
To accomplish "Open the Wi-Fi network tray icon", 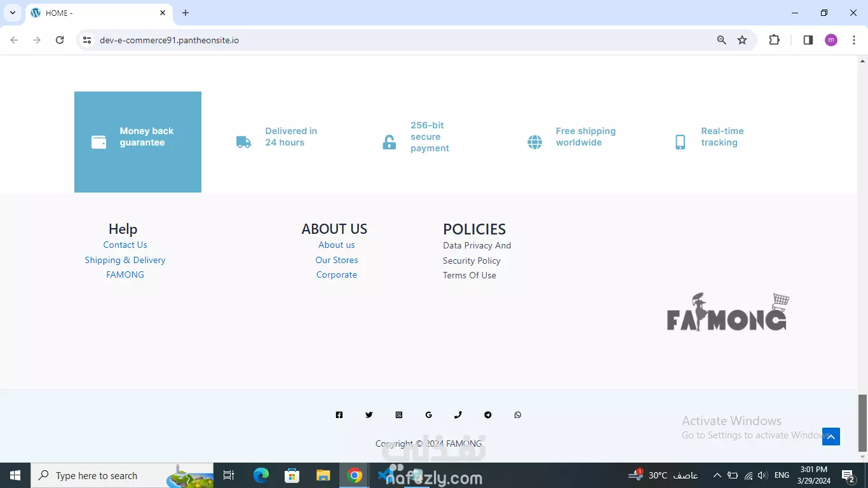I will pos(749,475).
